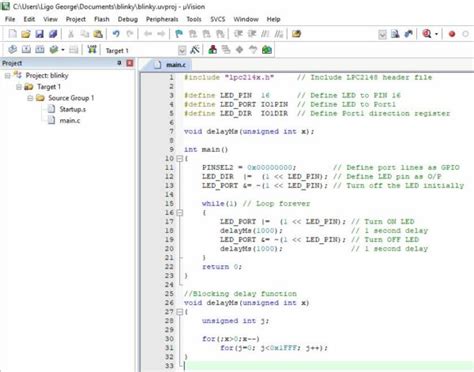Fold the main function at line 10
The height and width of the screenshot is (372, 474).
point(179,159)
